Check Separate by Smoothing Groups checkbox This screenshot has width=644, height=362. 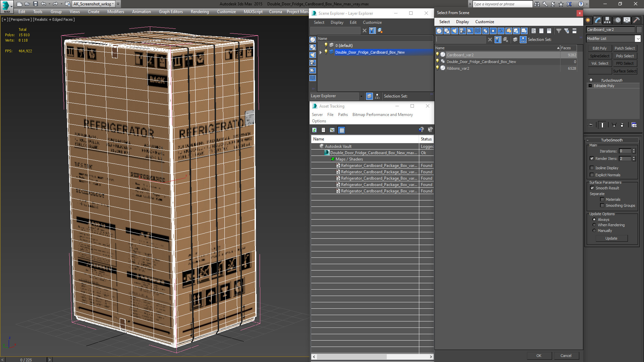602,205
